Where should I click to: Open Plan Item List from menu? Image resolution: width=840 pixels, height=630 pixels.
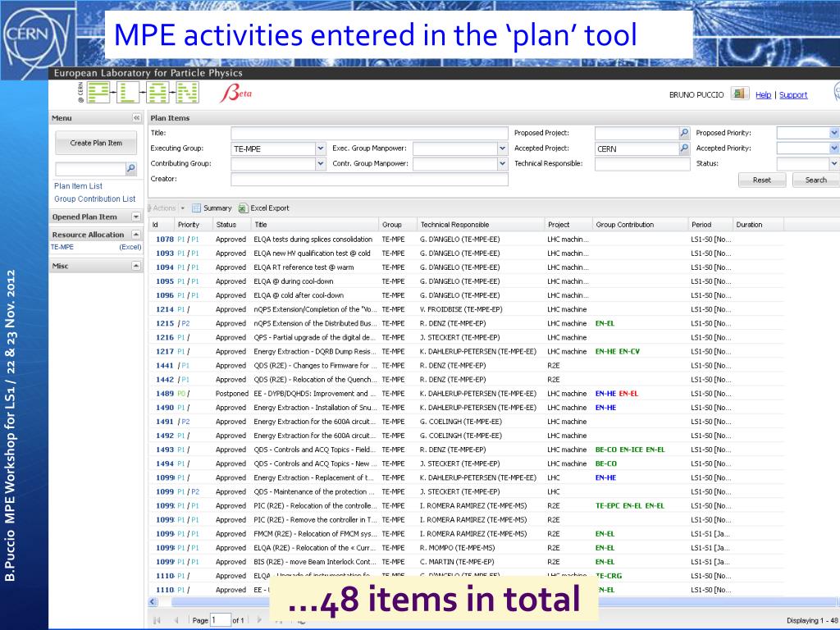click(78, 186)
